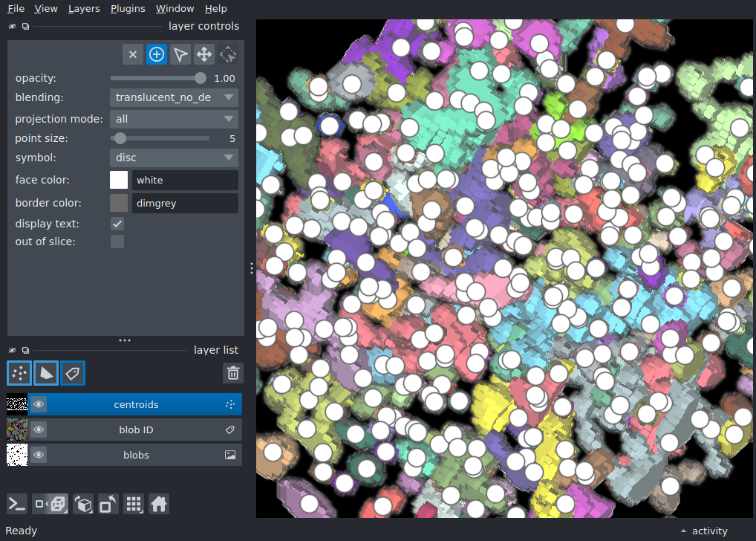This screenshot has width=756, height=541.
Task: Click the dimgrey border color swatch
Action: 119,203
